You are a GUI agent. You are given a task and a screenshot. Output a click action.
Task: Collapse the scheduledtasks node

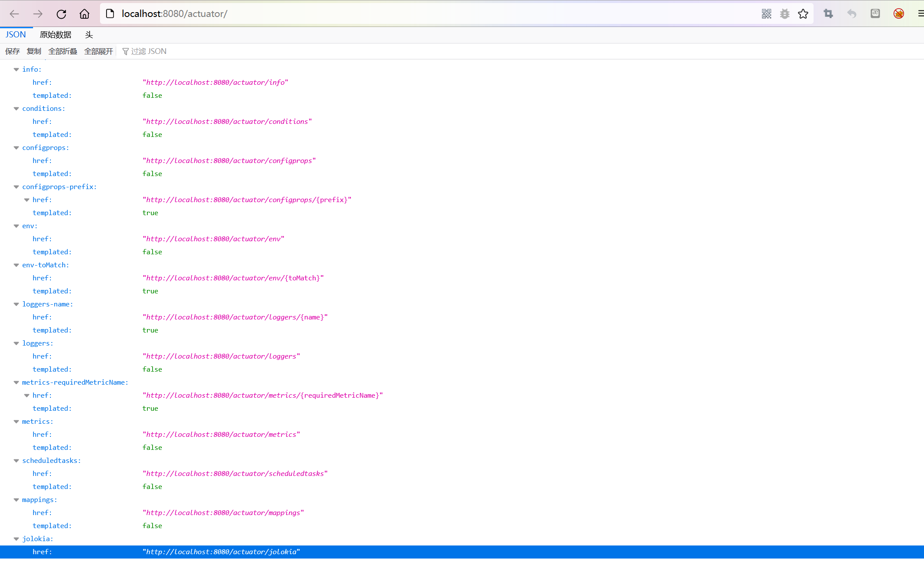click(x=16, y=461)
